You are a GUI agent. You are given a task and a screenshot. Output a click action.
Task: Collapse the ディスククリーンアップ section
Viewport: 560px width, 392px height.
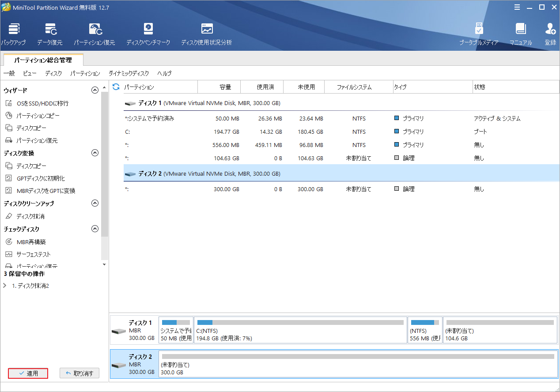pyautogui.click(x=95, y=203)
